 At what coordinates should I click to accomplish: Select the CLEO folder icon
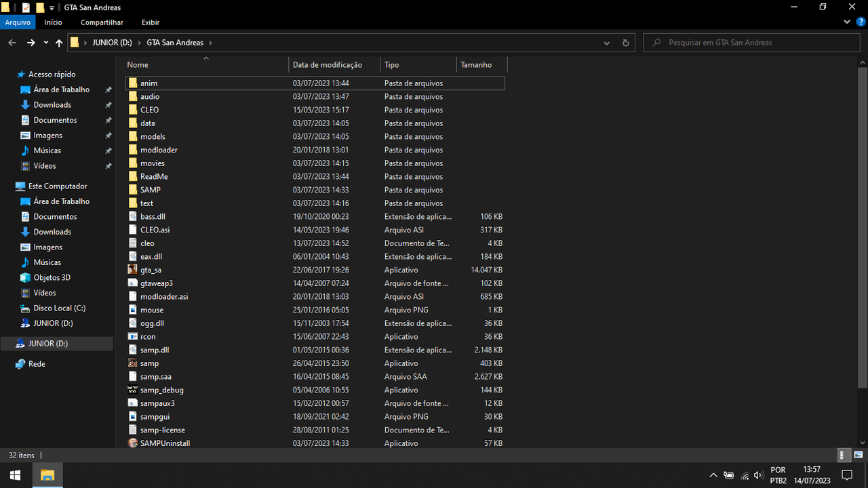(x=133, y=110)
